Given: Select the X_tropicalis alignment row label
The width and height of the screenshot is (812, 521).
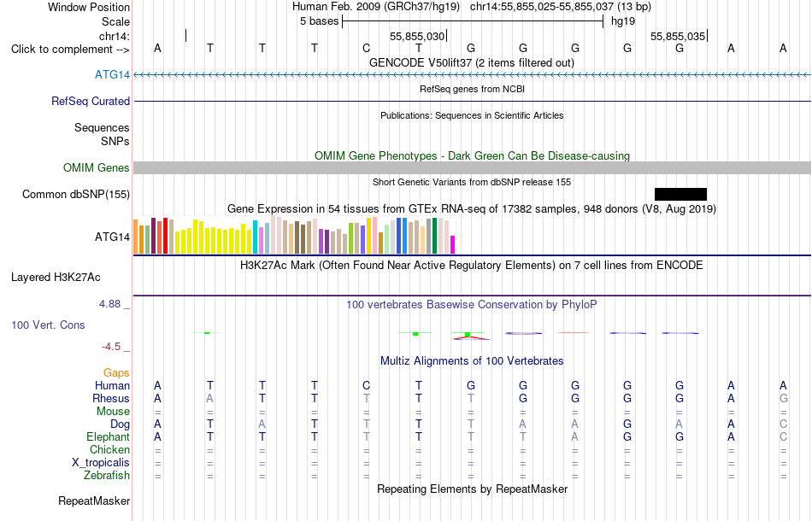Looking at the screenshot, I should [101, 463].
